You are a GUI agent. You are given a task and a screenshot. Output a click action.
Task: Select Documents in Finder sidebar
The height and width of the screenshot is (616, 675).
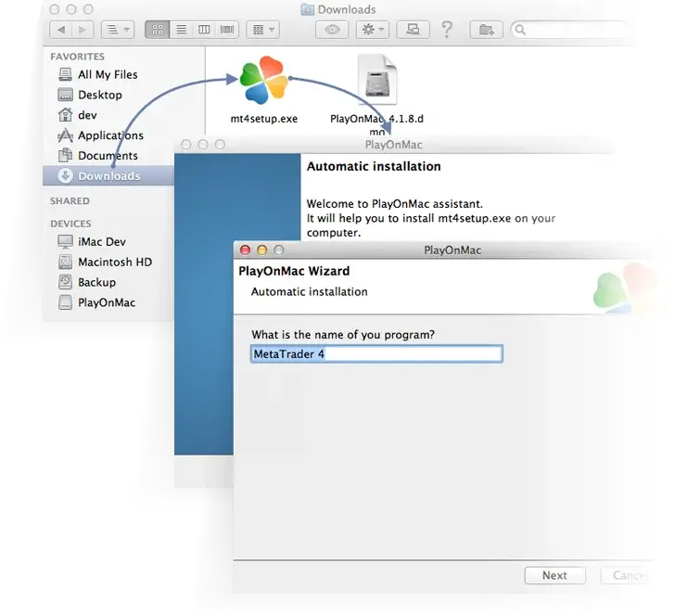(108, 156)
